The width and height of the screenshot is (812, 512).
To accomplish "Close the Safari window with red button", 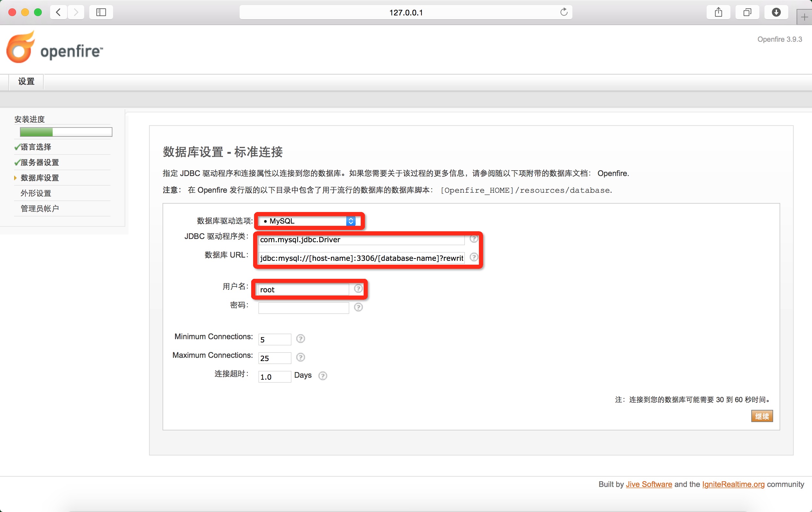I will tap(12, 13).
